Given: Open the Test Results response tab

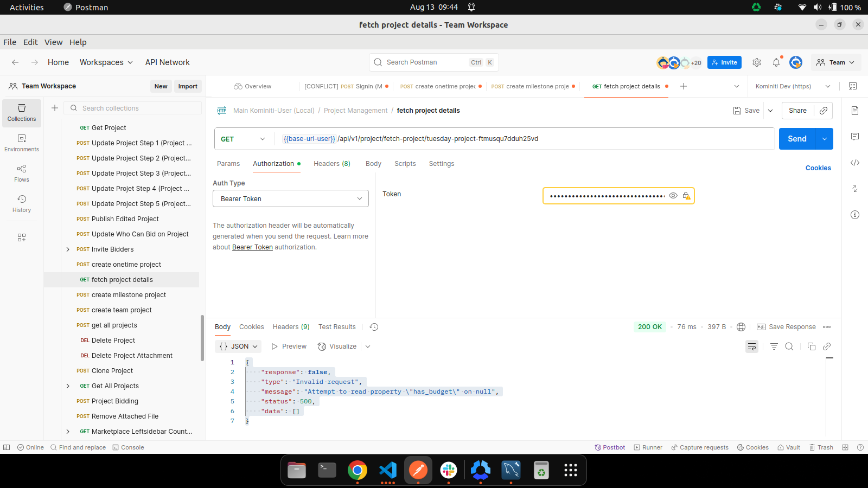Looking at the screenshot, I should [337, 327].
